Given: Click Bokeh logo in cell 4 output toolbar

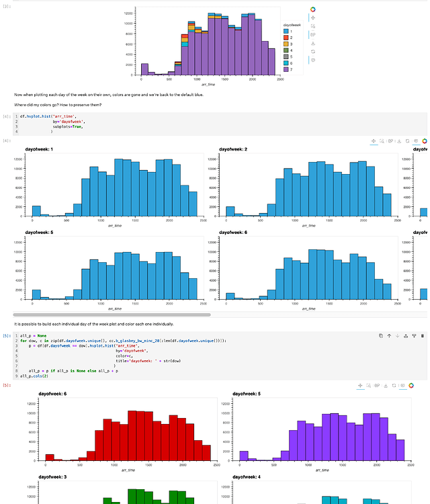Looking at the screenshot, I should (425, 141).
